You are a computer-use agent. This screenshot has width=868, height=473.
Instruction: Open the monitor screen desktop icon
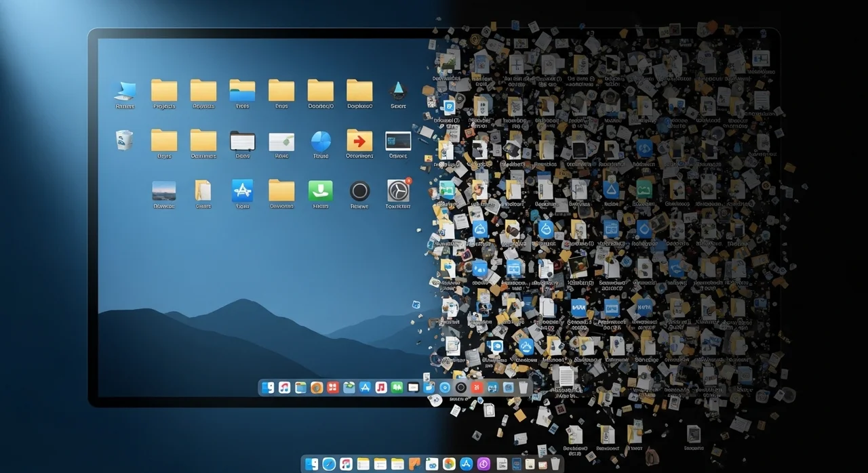coord(398,141)
